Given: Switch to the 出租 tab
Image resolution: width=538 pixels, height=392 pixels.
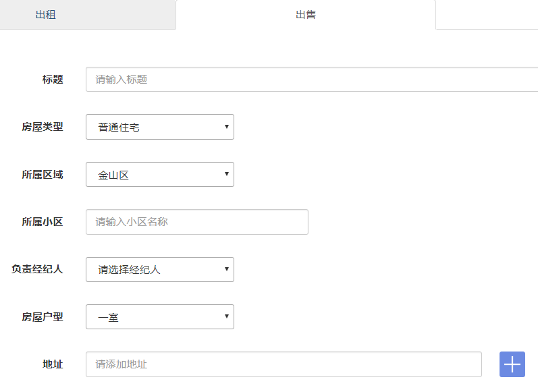Looking at the screenshot, I should 46,14.
